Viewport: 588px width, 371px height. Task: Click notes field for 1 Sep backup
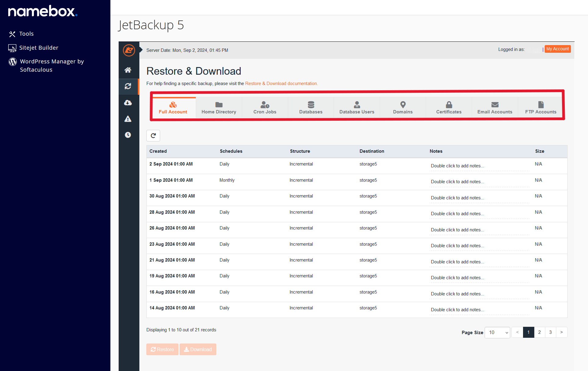pyautogui.click(x=479, y=182)
